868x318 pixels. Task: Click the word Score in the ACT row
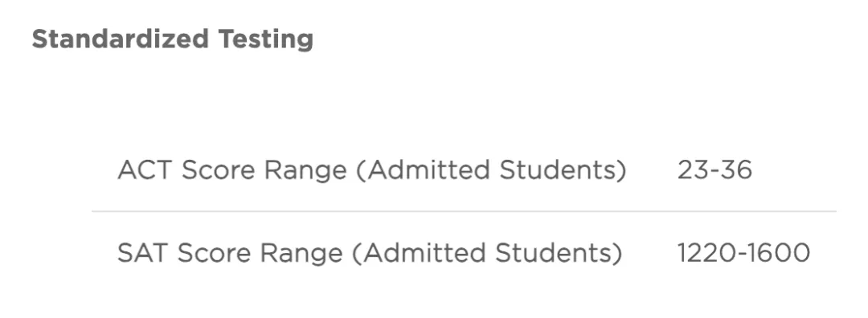(218, 170)
